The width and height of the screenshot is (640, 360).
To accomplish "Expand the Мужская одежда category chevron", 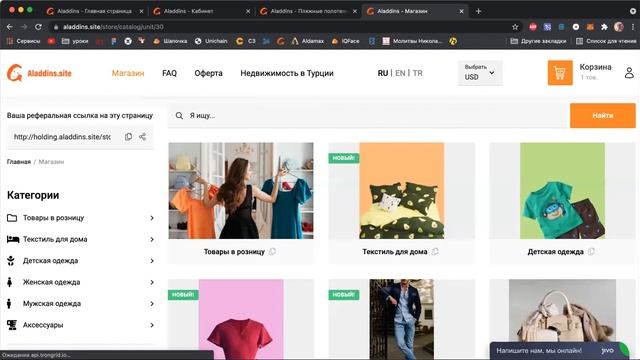I will point(152,304).
